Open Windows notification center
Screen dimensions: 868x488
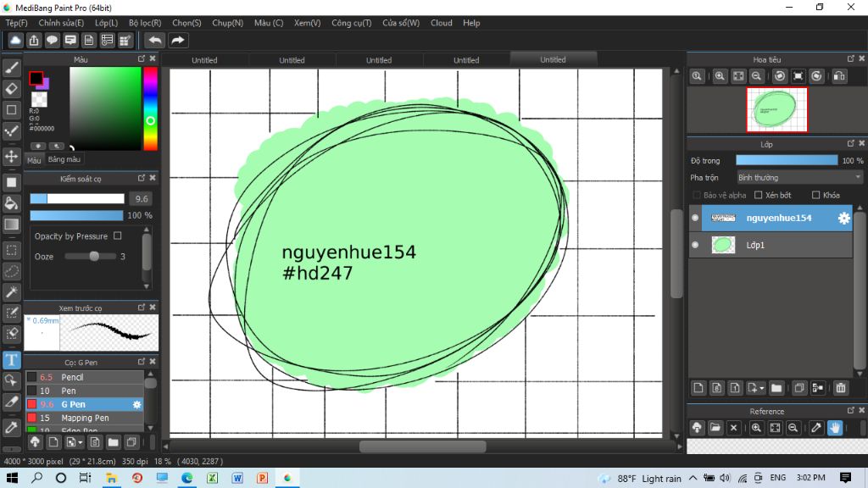point(845,478)
